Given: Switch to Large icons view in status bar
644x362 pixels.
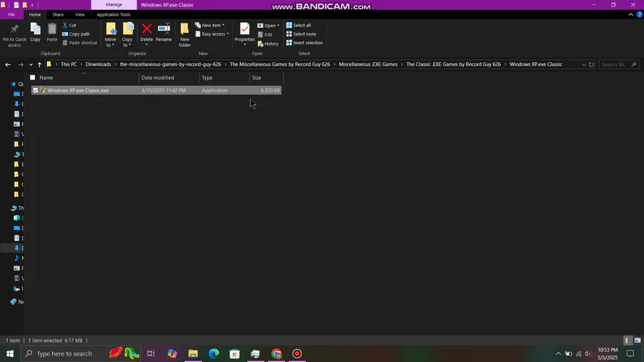Looking at the screenshot, I should (638, 341).
